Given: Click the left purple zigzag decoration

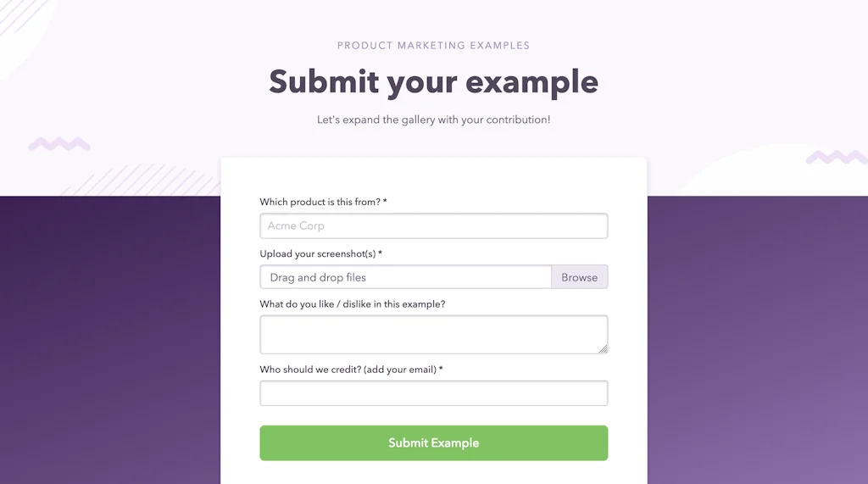Looking at the screenshot, I should pyautogui.click(x=59, y=144).
